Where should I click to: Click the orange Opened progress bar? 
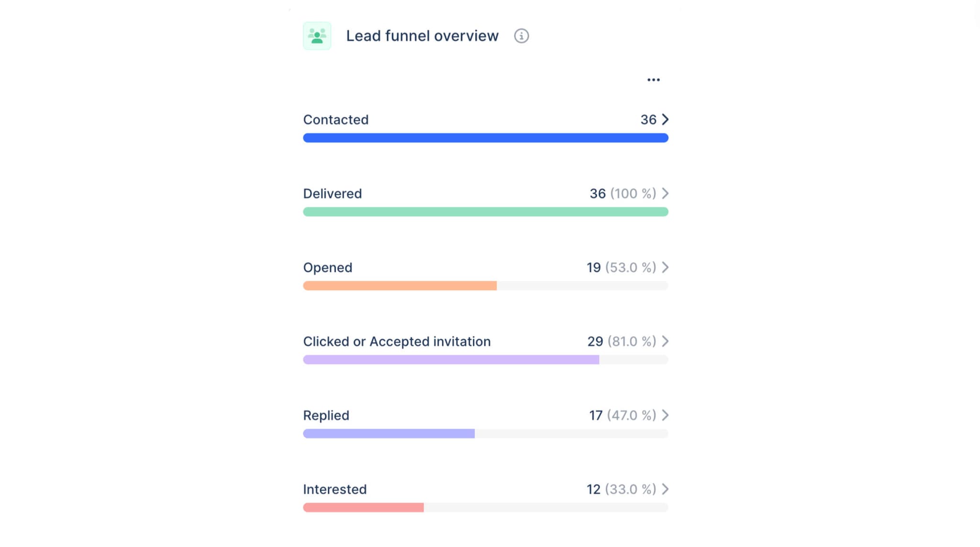[400, 285]
